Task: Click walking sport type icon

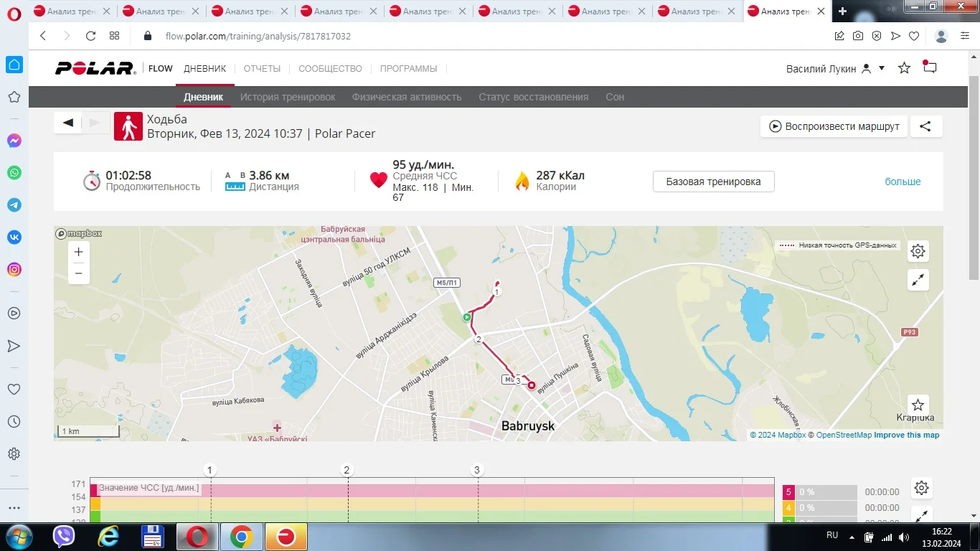Action: click(x=128, y=126)
